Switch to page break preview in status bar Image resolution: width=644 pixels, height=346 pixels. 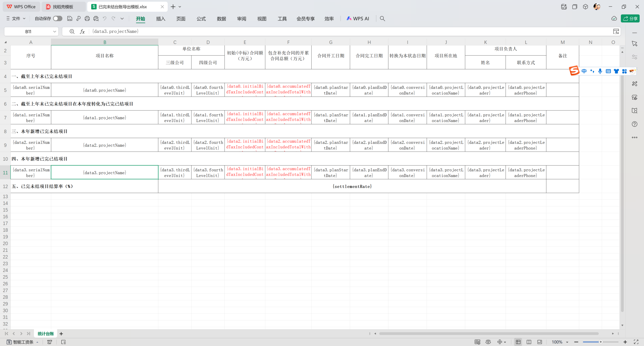[540, 342]
